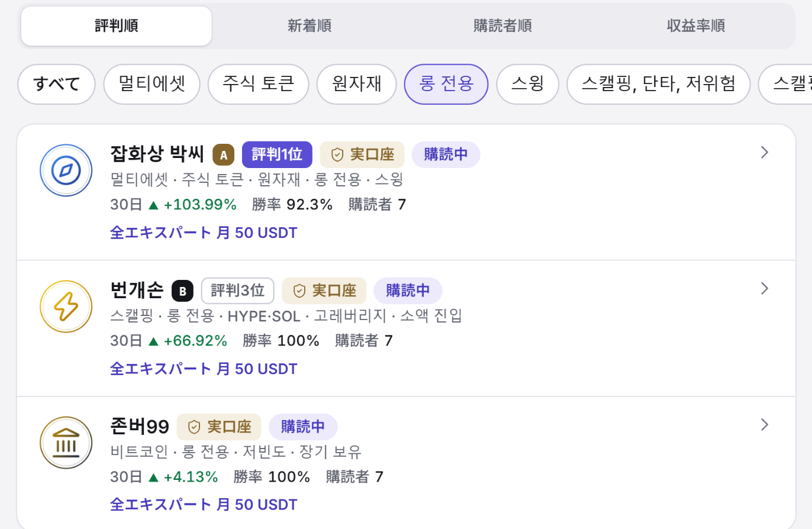Click the 実口座 shield badge for 번개손
Viewport: 812px width, 529px height.
click(x=324, y=291)
